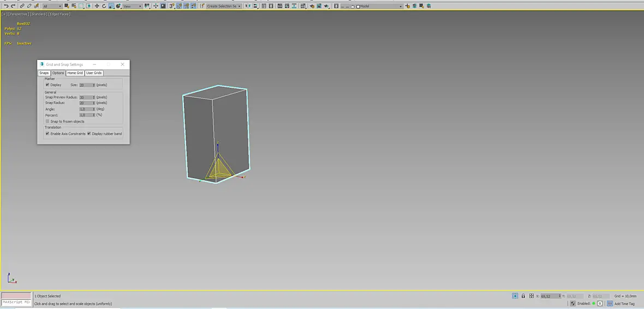Open the selection filter All dropdown
The width and height of the screenshot is (644, 309).
52,6
